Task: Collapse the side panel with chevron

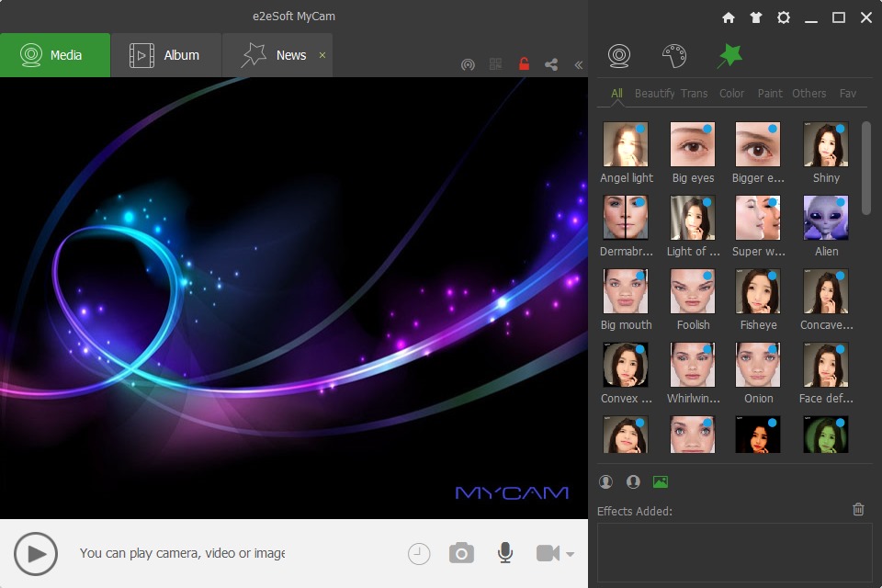Action: coord(578,64)
